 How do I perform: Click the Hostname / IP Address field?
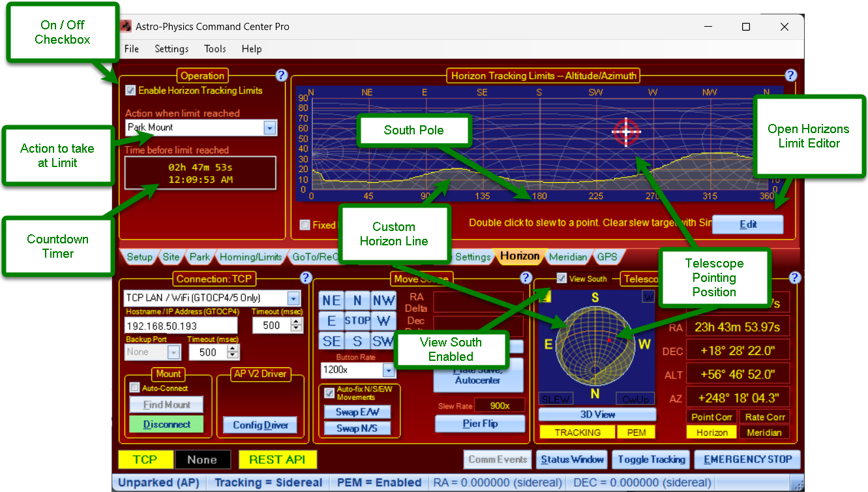point(181,326)
